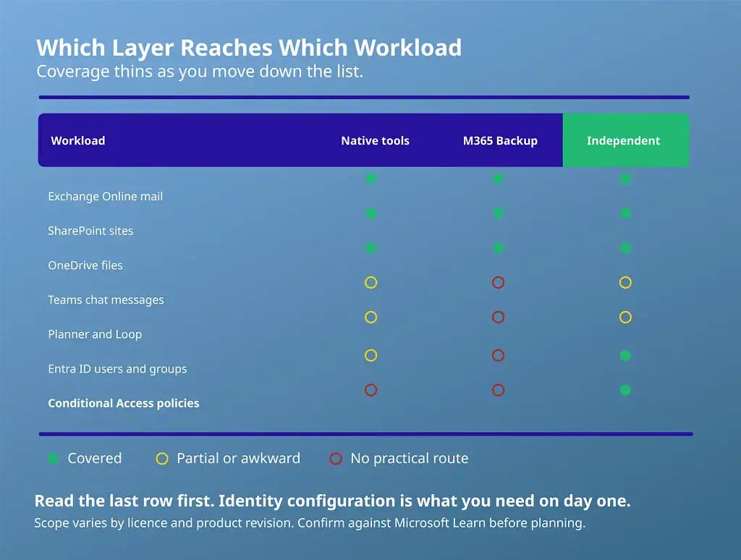
Task: Click the yellow Native tools ring for Teams chat
Action: (x=371, y=283)
